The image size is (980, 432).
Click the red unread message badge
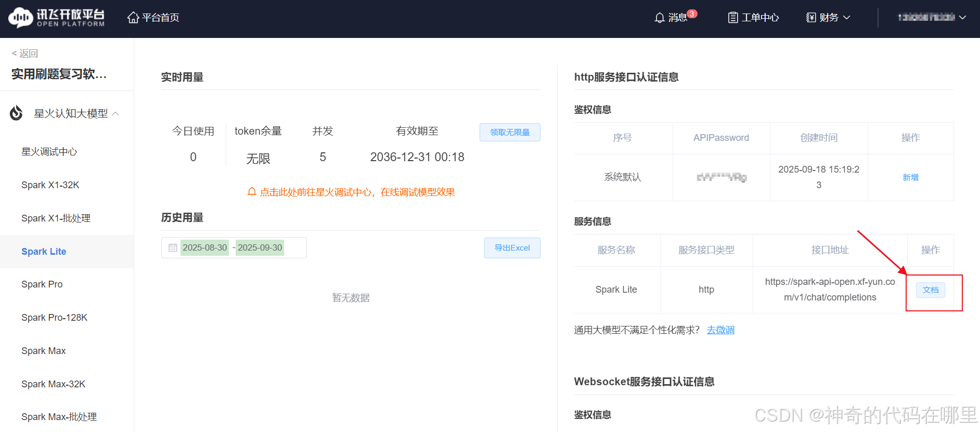(x=692, y=14)
